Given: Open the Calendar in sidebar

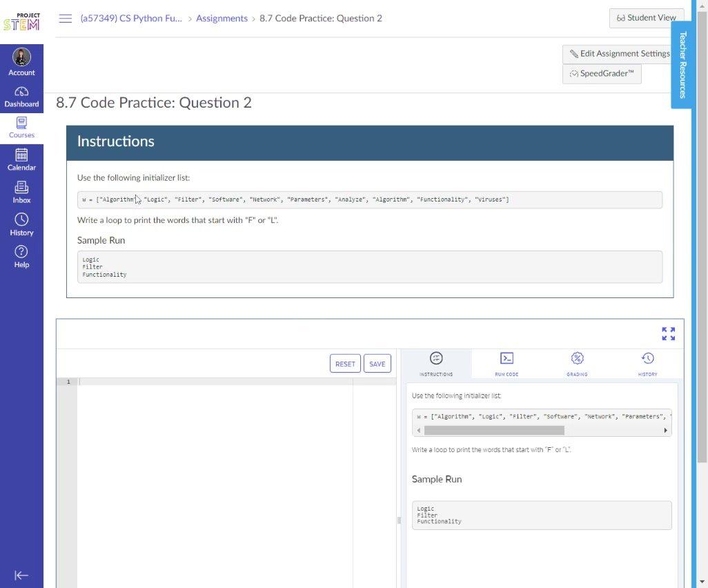Looking at the screenshot, I should point(21,159).
